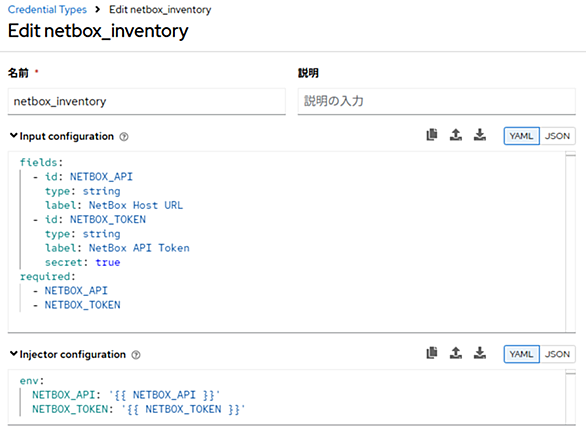Place cursor in the Injector configuration editor
This screenshot has height=434, width=586.
286,397
